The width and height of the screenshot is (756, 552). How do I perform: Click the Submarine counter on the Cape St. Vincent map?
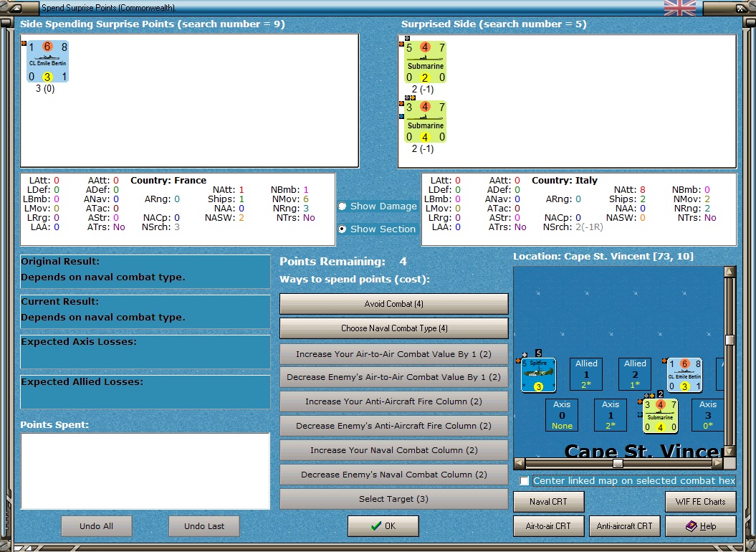tap(661, 416)
